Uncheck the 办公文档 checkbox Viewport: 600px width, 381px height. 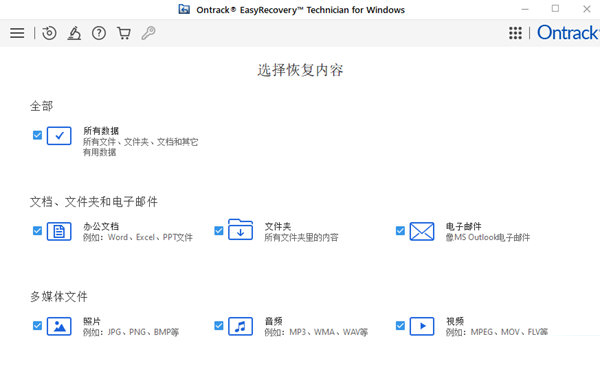click(x=37, y=231)
